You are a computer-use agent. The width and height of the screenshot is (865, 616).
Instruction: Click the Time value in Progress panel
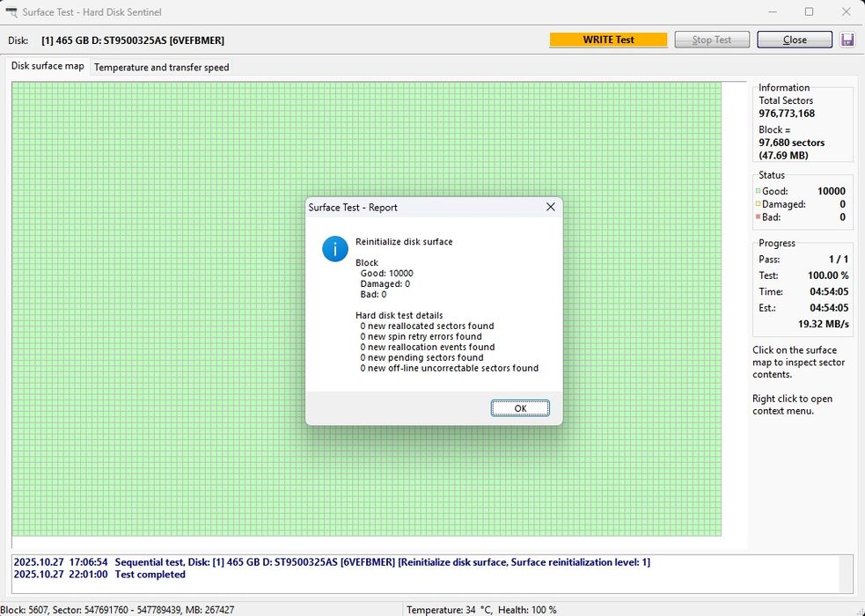pyautogui.click(x=829, y=292)
